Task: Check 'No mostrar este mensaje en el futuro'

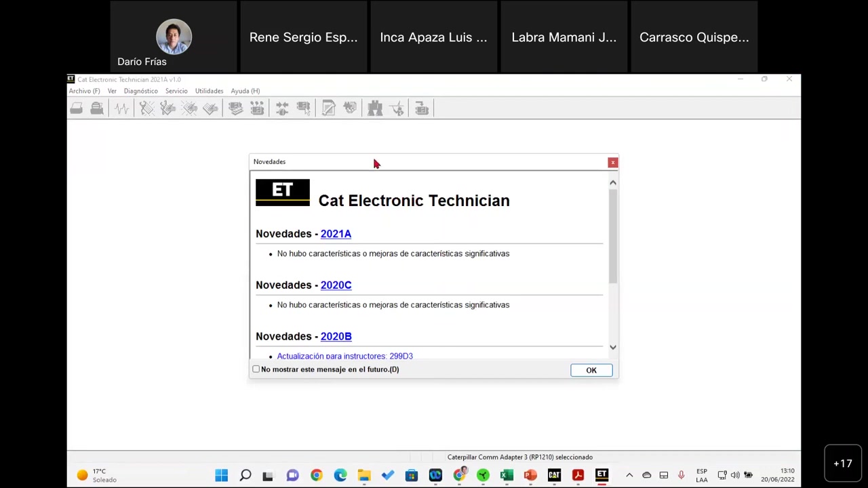Action: [256, 369]
